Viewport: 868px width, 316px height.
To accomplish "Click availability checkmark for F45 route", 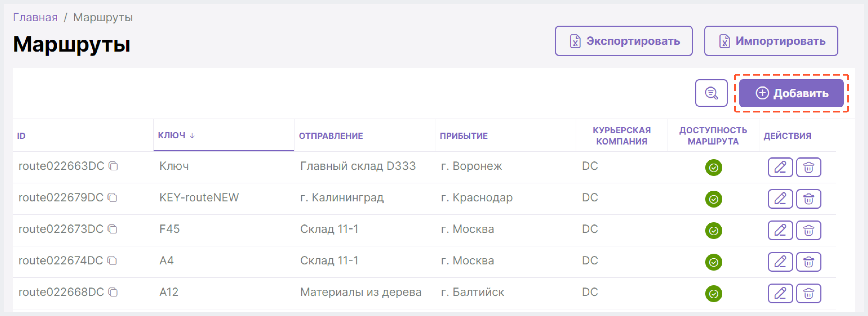I will tap(713, 230).
